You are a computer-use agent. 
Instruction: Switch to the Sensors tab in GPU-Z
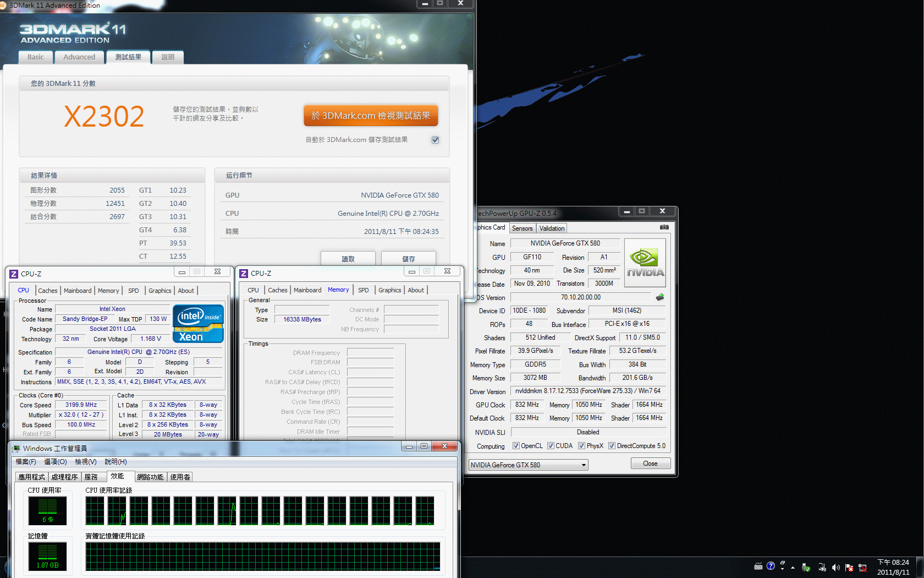pos(522,228)
